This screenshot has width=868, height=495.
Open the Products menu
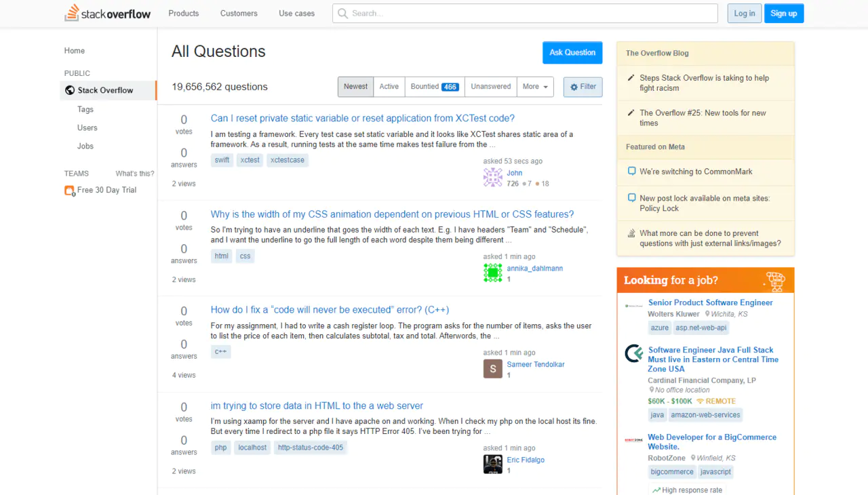tap(184, 14)
